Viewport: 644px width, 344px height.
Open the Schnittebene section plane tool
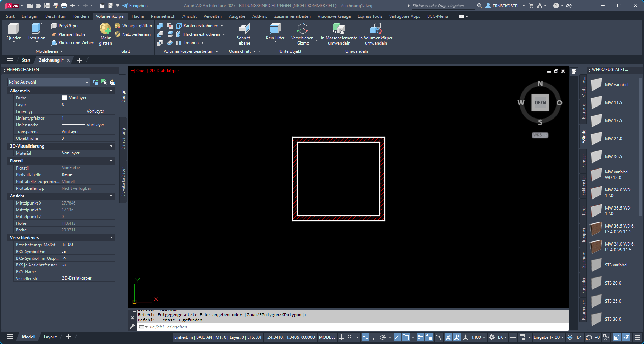[244, 33]
